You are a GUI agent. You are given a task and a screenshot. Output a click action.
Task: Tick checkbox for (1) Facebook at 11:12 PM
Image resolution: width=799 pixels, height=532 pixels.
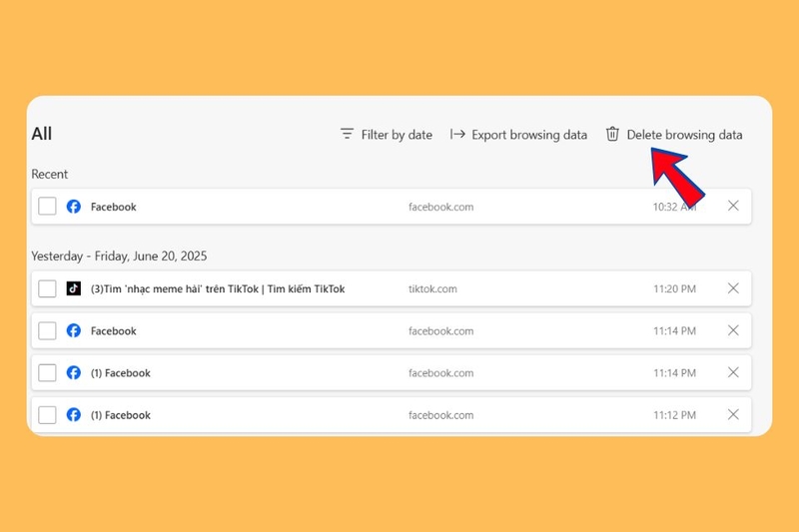pyautogui.click(x=47, y=415)
